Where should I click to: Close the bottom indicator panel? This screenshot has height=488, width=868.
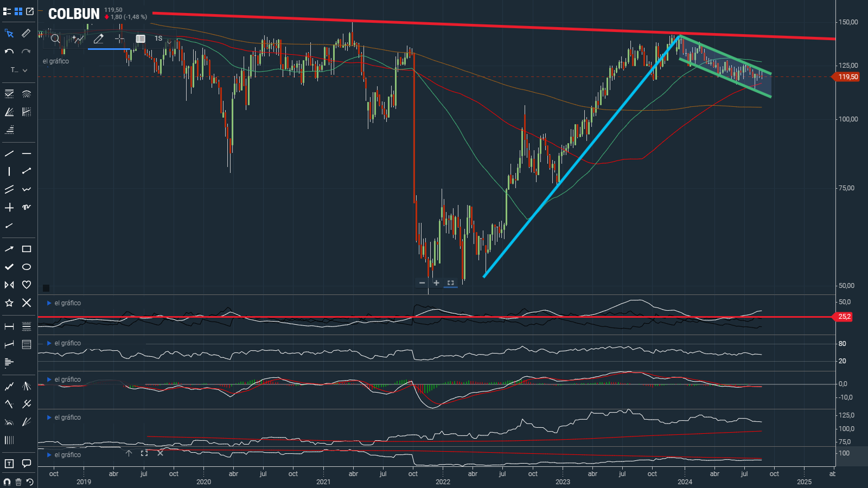tap(160, 453)
